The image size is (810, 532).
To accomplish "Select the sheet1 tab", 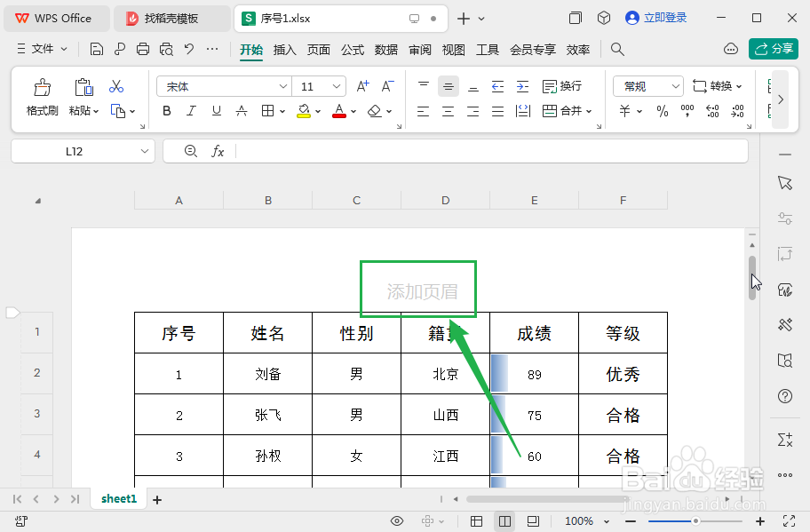I will click(x=118, y=499).
